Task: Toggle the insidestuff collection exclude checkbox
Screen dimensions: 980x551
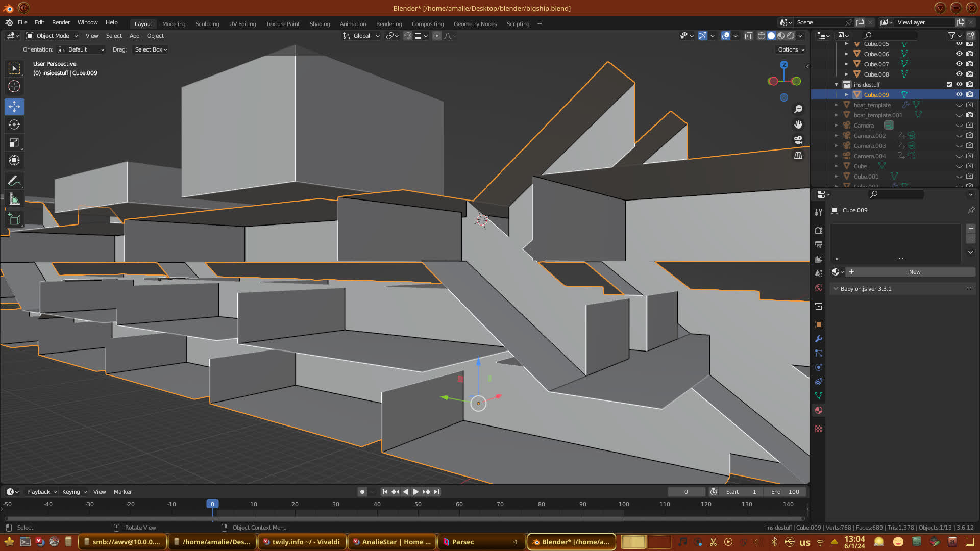Action: (949, 84)
